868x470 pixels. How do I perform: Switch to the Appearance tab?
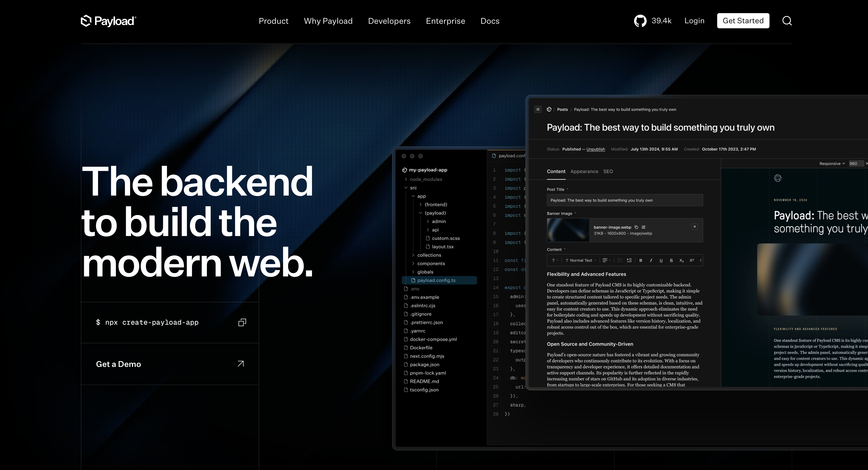pos(584,171)
